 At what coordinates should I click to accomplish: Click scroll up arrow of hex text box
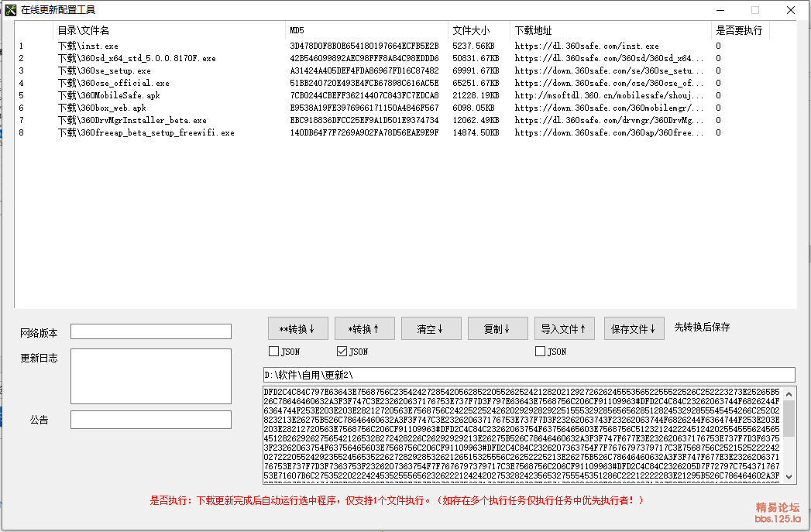tap(789, 394)
